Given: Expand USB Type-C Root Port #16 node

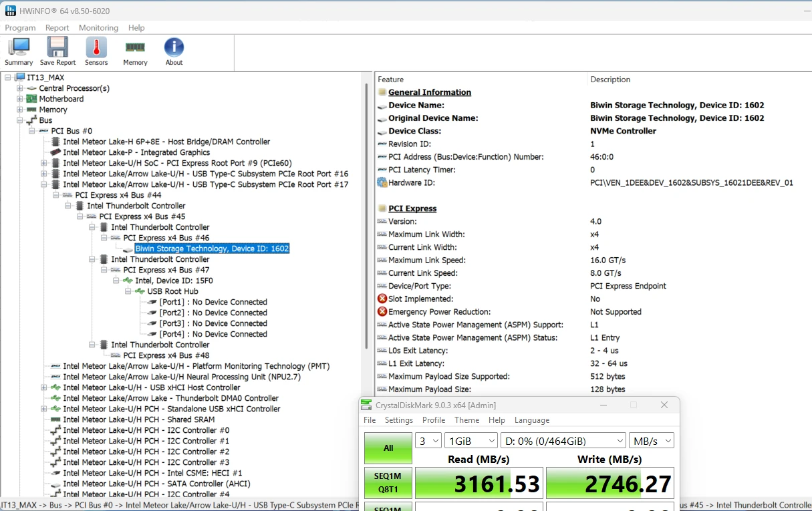Looking at the screenshot, I should pyautogui.click(x=44, y=174).
